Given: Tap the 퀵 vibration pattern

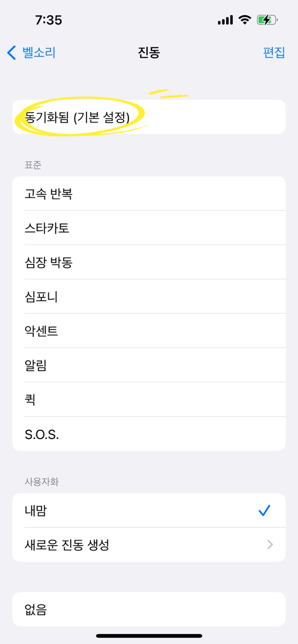Looking at the screenshot, I should [x=149, y=400].
